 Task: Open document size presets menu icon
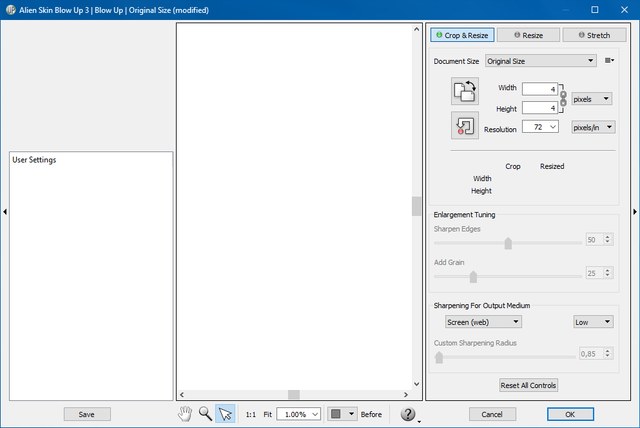pyautogui.click(x=609, y=61)
